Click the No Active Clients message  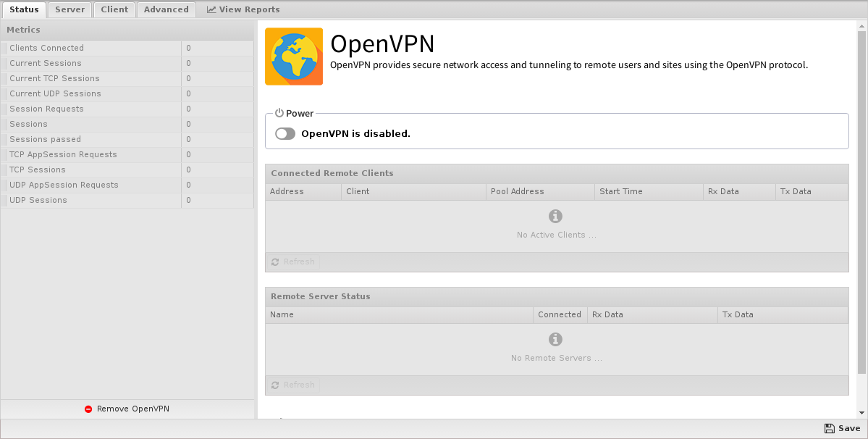point(557,235)
